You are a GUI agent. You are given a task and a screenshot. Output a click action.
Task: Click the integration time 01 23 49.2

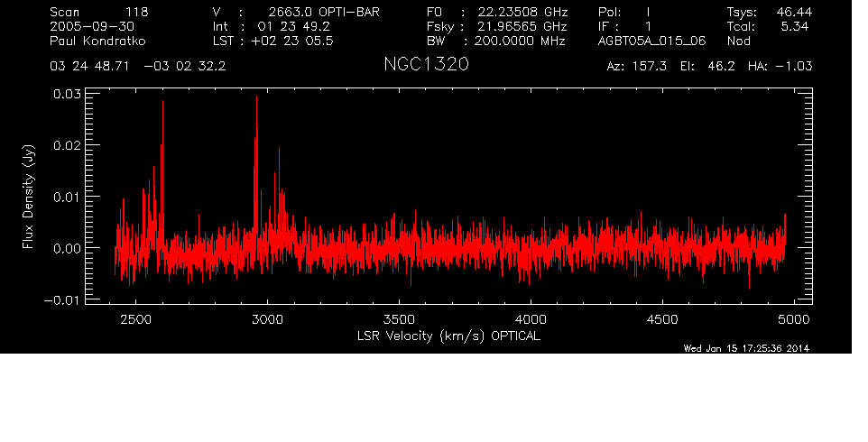[x=294, y=26]
